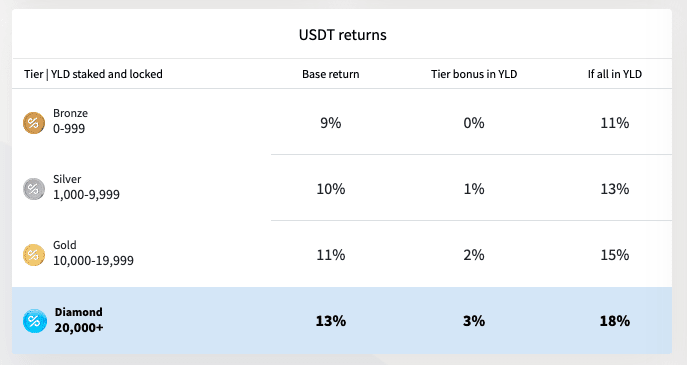This screenshot has width=687, height=365.
Task: Click the USDT returns title
Action: [343, 35]
